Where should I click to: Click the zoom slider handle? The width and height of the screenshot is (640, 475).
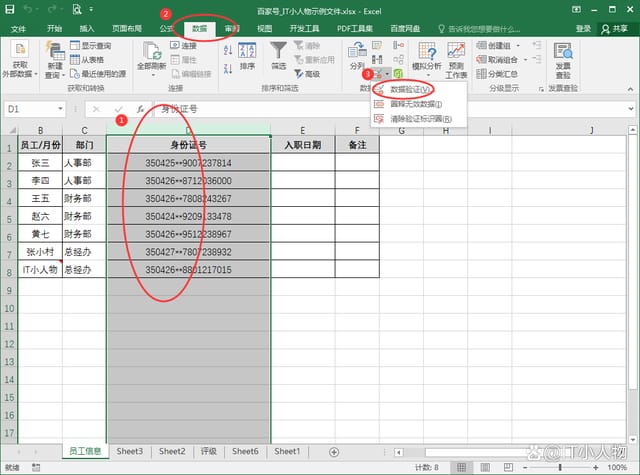coord(560,467)
